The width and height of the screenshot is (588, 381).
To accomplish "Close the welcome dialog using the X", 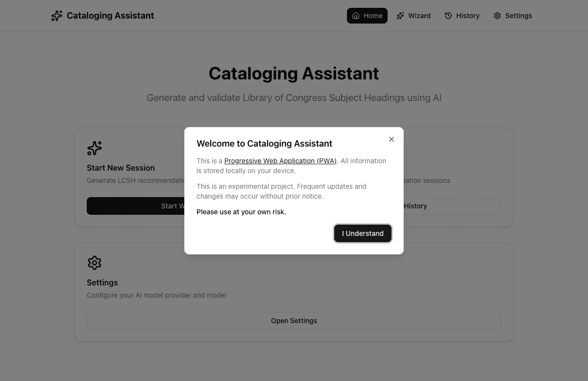I will pyautogui.click(x=392, y=139).
